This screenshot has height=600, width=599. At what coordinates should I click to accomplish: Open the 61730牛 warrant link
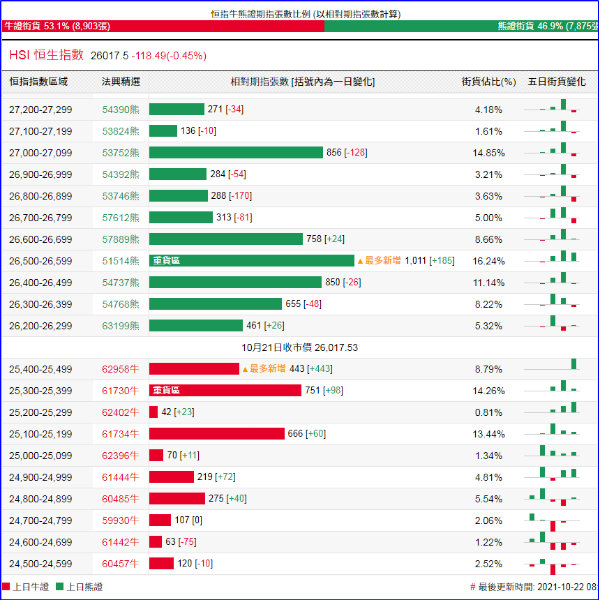pyautogui.click(x=120, y=391)
